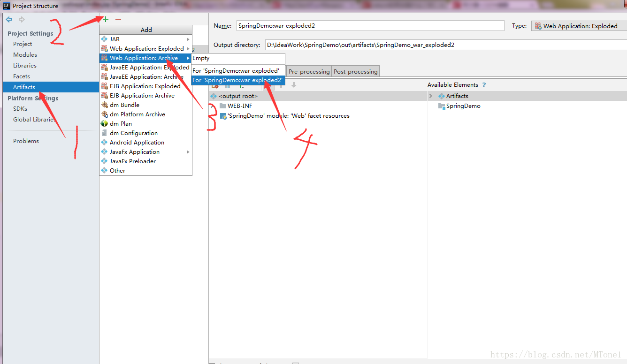Select For 'SpringDemo:war exploded' option
This screenshot has height=364, width=627.
(238, 70)
